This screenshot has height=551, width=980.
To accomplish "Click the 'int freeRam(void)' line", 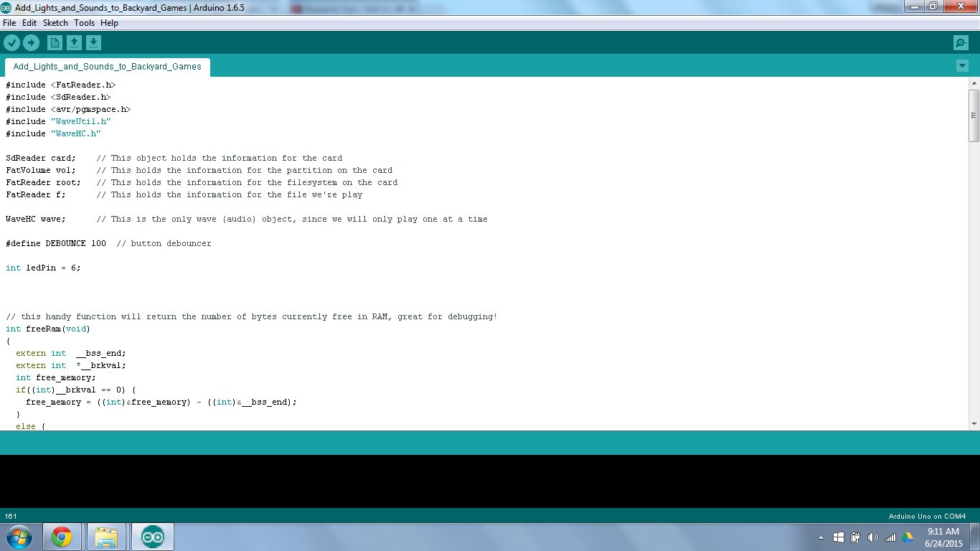I will pyautogui.click(x=48, y=329).
